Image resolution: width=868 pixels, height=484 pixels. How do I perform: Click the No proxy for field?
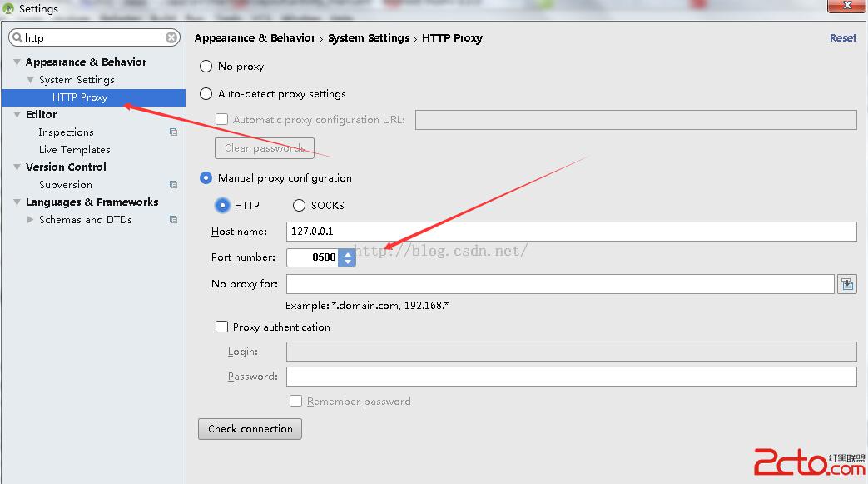[560, 284]
